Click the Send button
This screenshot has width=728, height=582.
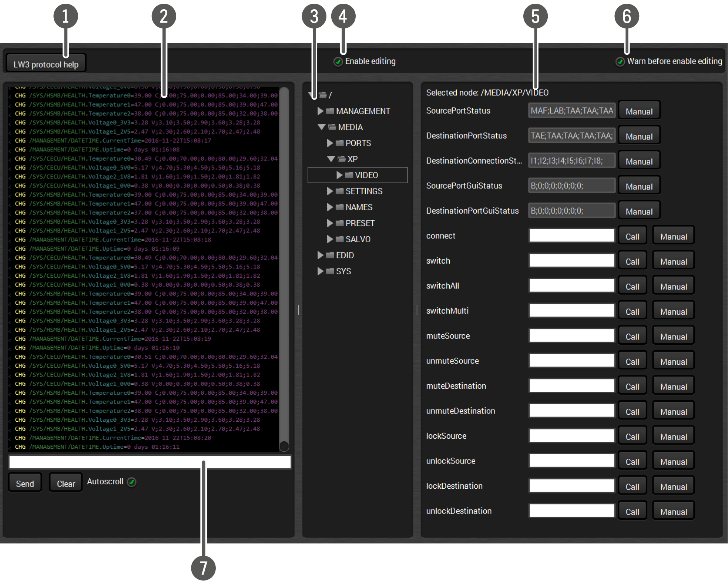25,483
